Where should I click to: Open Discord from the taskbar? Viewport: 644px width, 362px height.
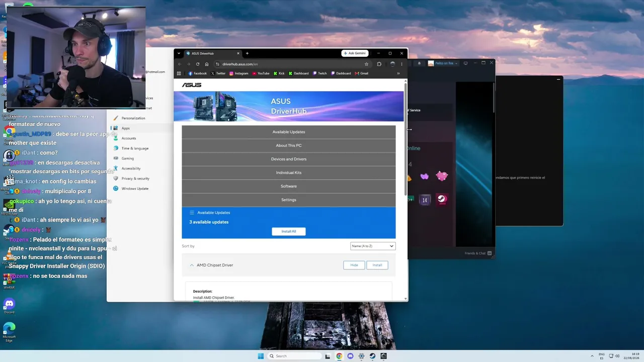(x=350, y=356)
